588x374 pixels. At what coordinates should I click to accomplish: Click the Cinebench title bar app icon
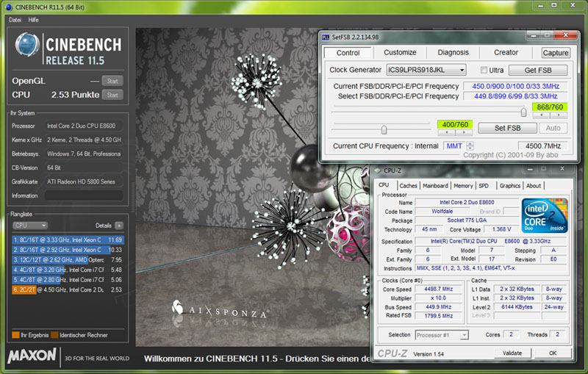coord(9,7)
